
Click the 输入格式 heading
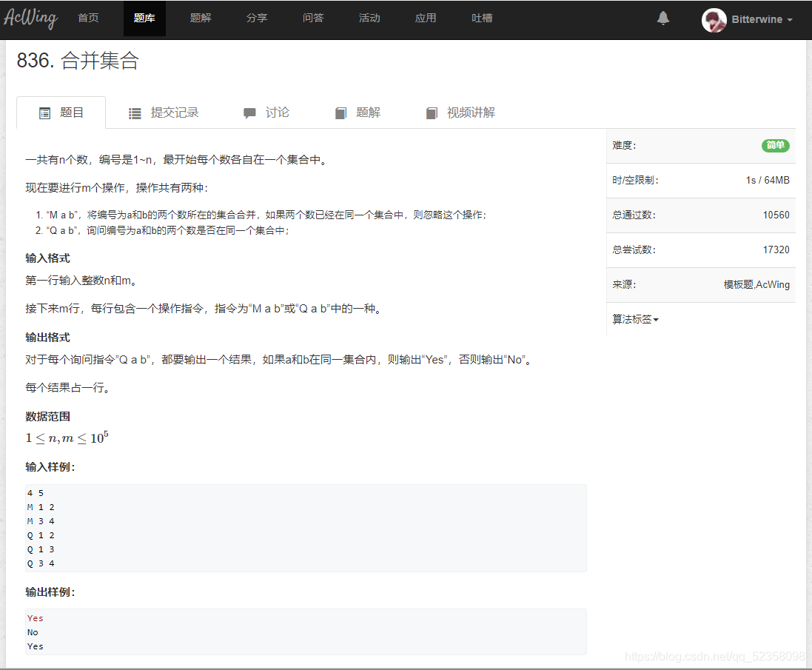(x=47, y=258)
